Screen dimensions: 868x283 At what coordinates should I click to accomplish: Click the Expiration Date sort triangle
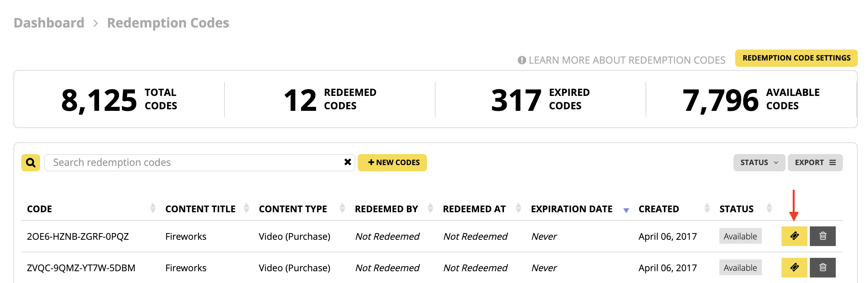point(627,210)
